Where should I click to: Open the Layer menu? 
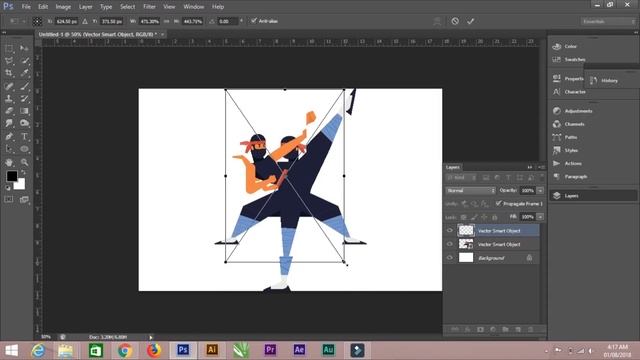click(85, 7)
